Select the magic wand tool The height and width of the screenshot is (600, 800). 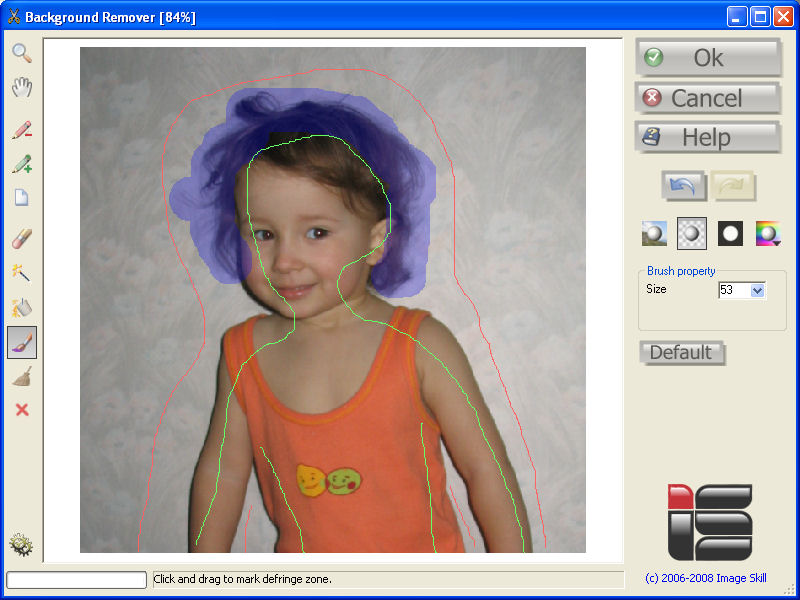[x=21, y=272]
